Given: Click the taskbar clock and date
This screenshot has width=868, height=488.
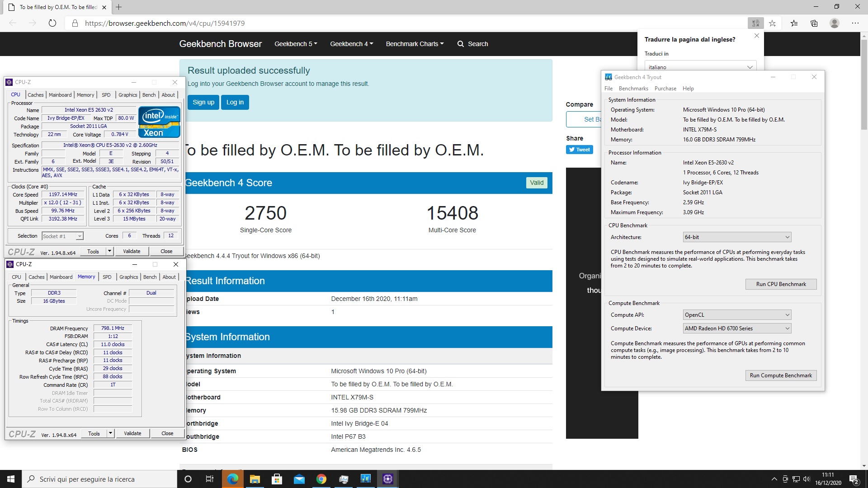Looking at the screenshot, I should 828,479.
